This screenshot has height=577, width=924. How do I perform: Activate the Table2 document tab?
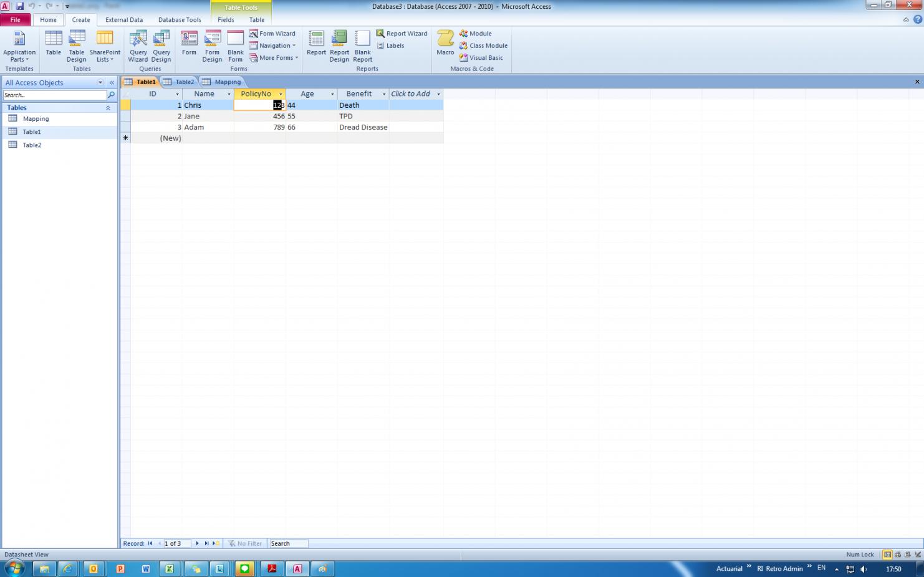[180, 82]
